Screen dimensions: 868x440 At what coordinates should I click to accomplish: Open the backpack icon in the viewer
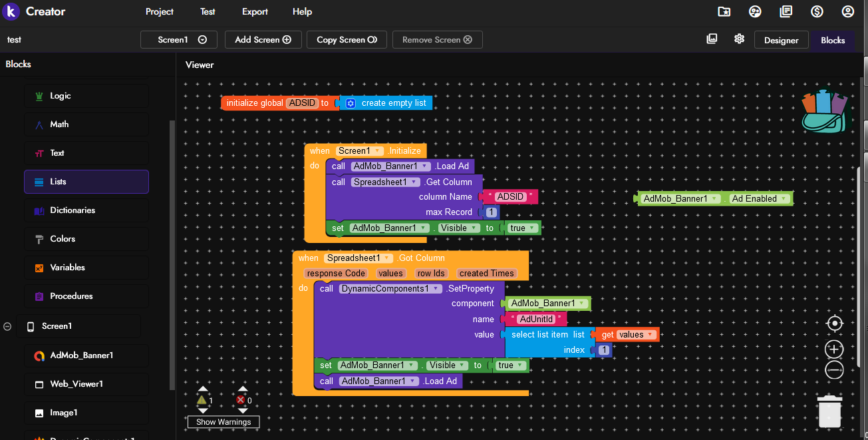click(x=825, y=111)
